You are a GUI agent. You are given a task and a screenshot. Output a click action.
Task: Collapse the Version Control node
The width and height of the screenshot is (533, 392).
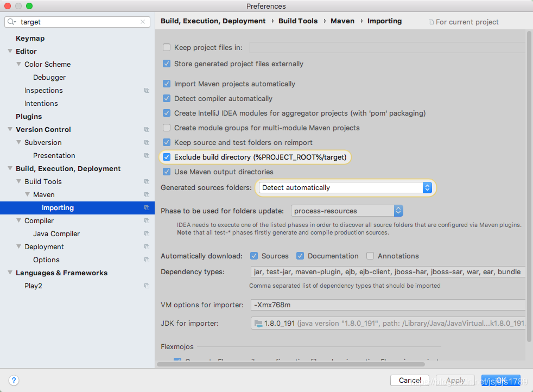[10, 129]
